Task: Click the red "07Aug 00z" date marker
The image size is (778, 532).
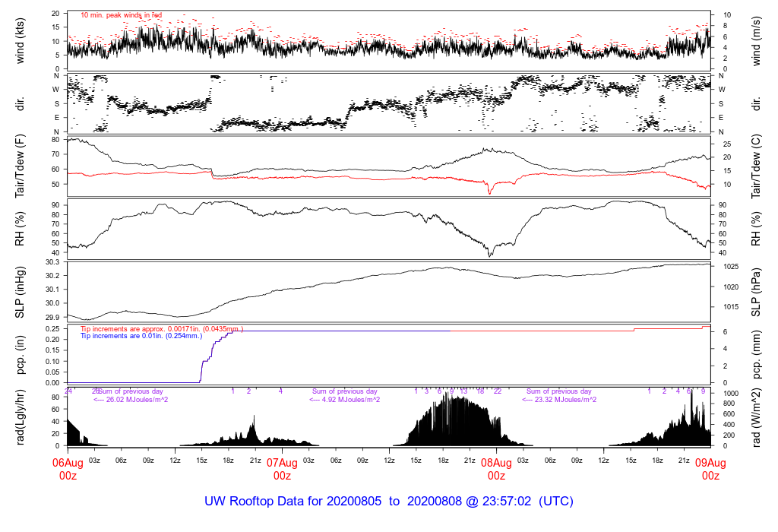Action: 282,469
